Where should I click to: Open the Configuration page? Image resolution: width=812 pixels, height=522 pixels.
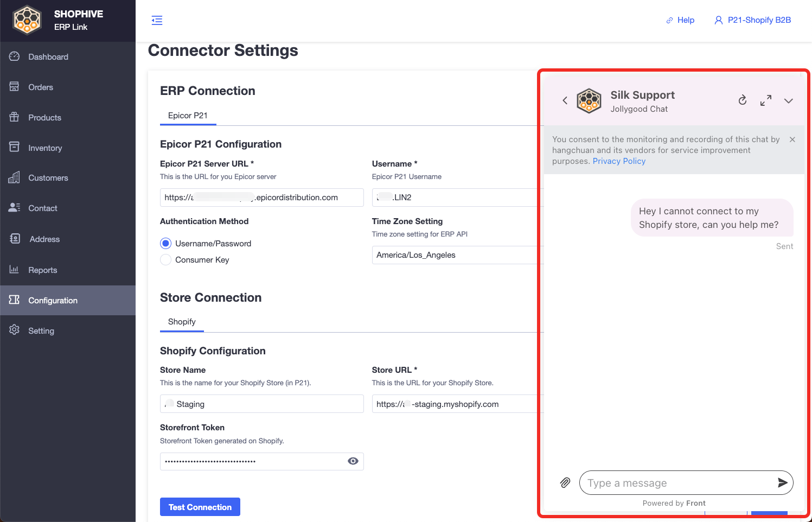click(68, 301)
